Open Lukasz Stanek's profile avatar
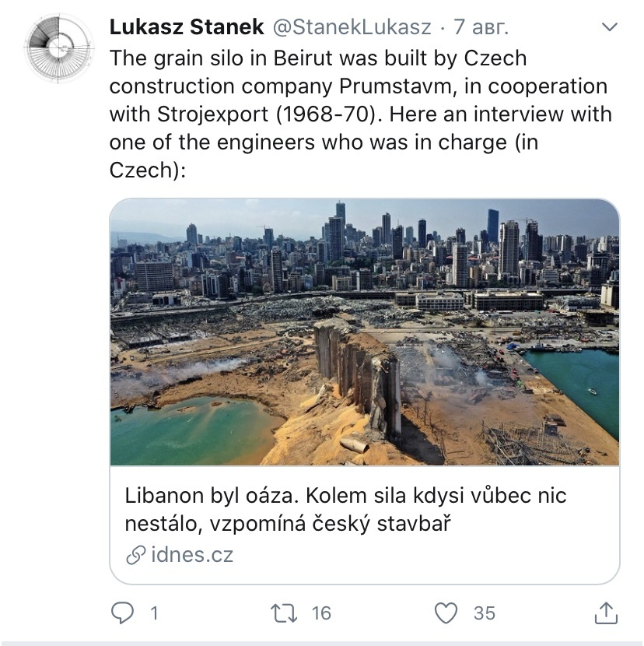 (59, 48)
